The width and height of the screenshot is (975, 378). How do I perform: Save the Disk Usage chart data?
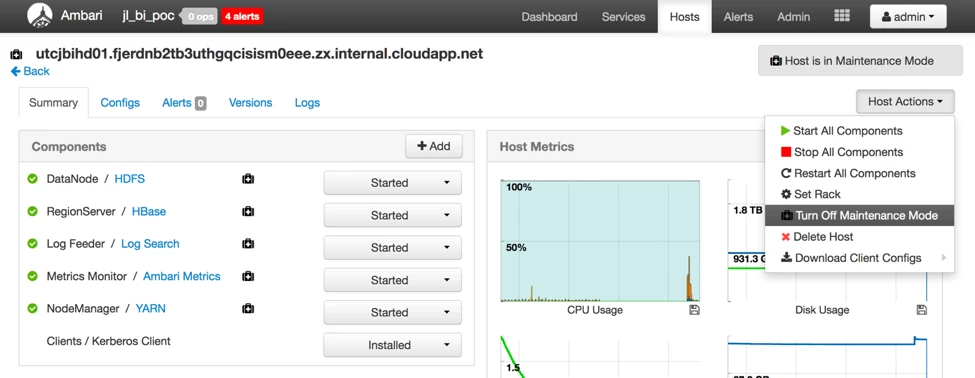[922, 310]
